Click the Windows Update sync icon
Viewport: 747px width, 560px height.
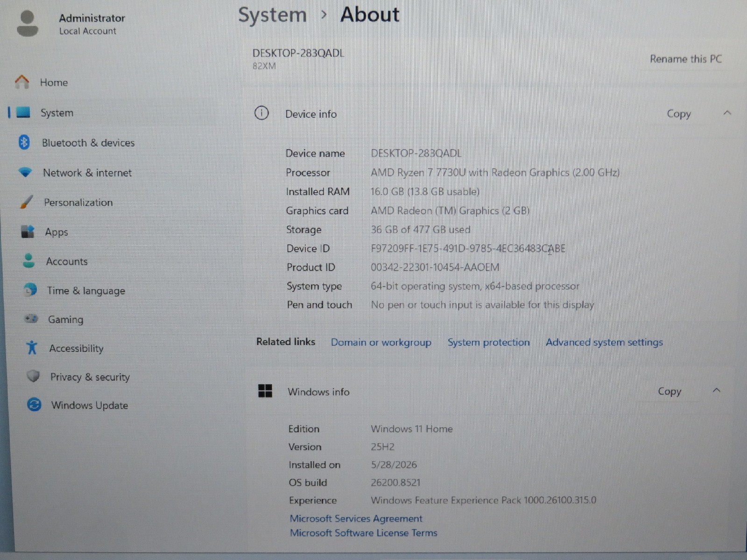(x=34, y=405)
